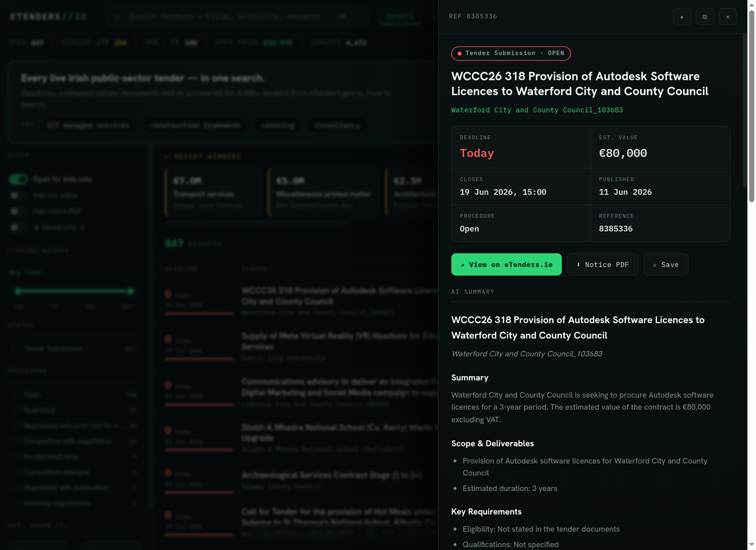Click the scrollbar down arrow at the bottom
The width and height of the screenshot is (756, 550).
coord(751,545)
